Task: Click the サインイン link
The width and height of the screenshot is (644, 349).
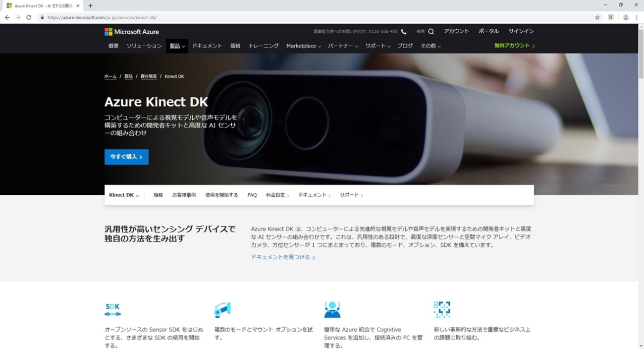Action: [x=521, y=31]
